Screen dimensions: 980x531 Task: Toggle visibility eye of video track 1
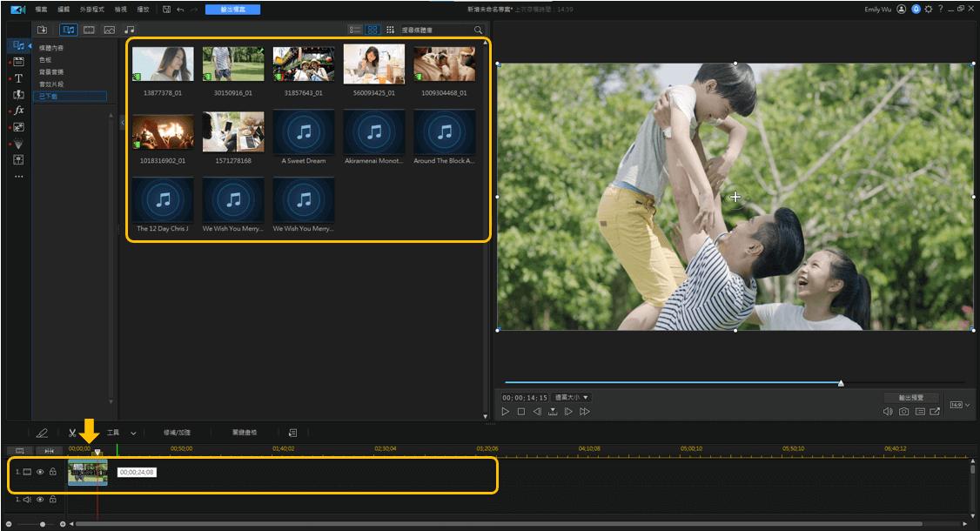tap(40, 472)
